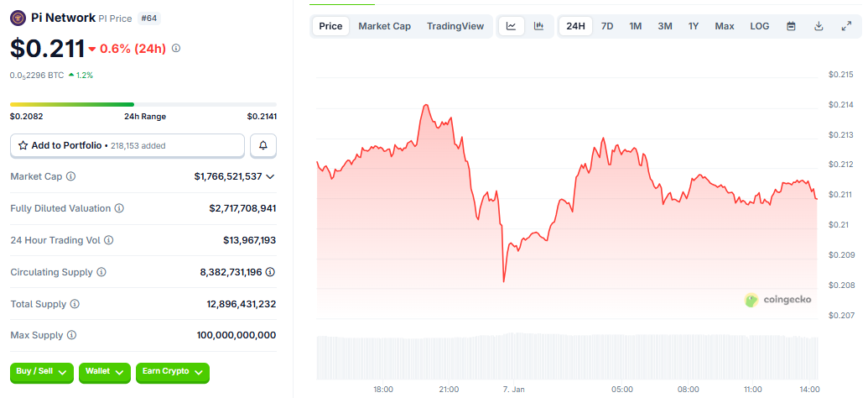Select the Max time range
The image size is (868, 398).
click(x=725, y=26)
